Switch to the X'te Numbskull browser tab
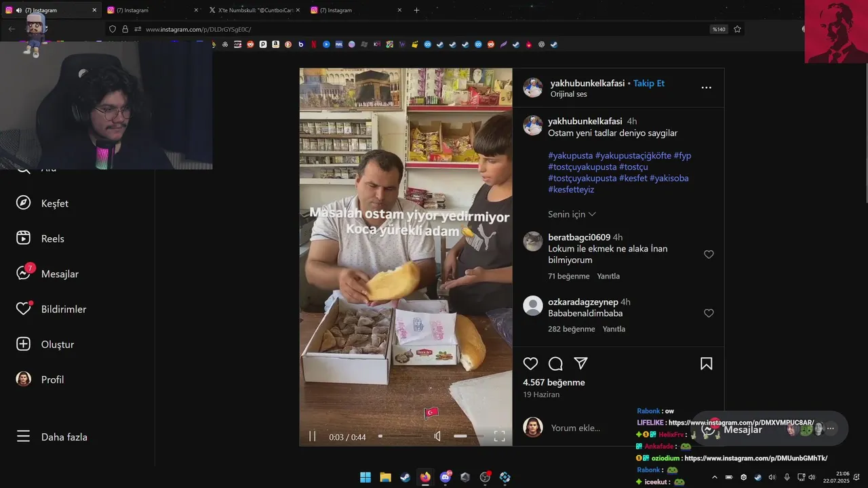The image size is (868, 488). [254, 10]
